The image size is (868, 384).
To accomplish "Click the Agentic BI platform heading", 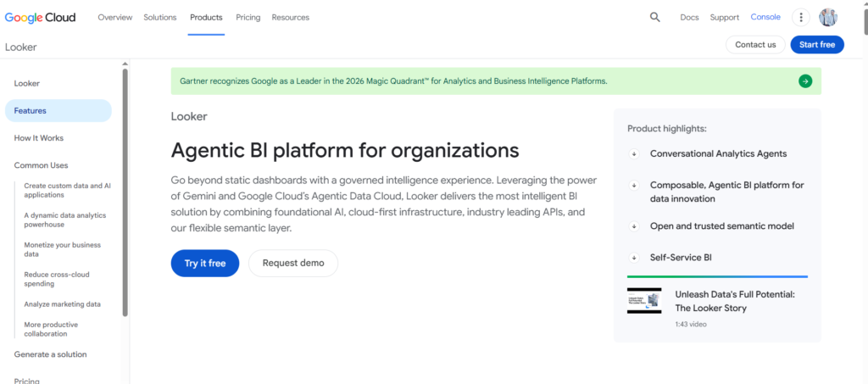I will pyautogui.click(x=345, y=151).
